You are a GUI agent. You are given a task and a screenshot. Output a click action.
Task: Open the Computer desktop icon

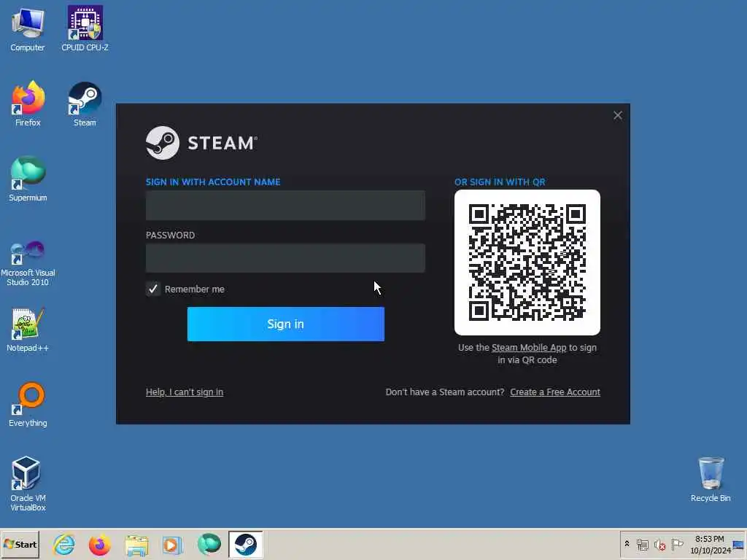(28, 28)
